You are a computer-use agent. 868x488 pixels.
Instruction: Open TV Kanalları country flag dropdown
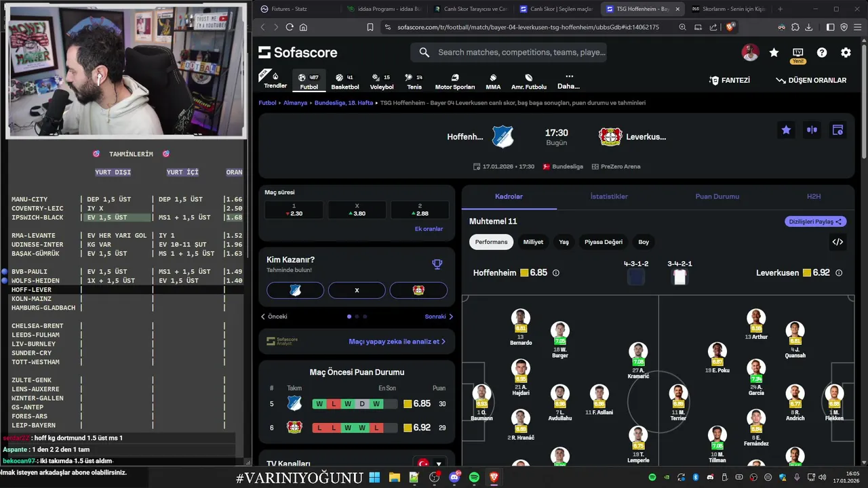coord(431,464)
